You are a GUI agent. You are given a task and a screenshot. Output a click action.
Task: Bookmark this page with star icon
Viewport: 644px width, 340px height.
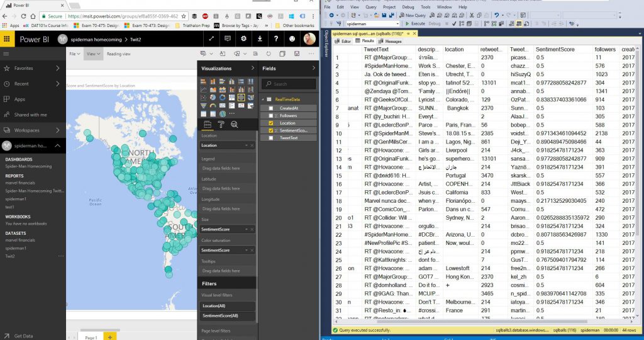pyautogui.click(x=184, y=16)
